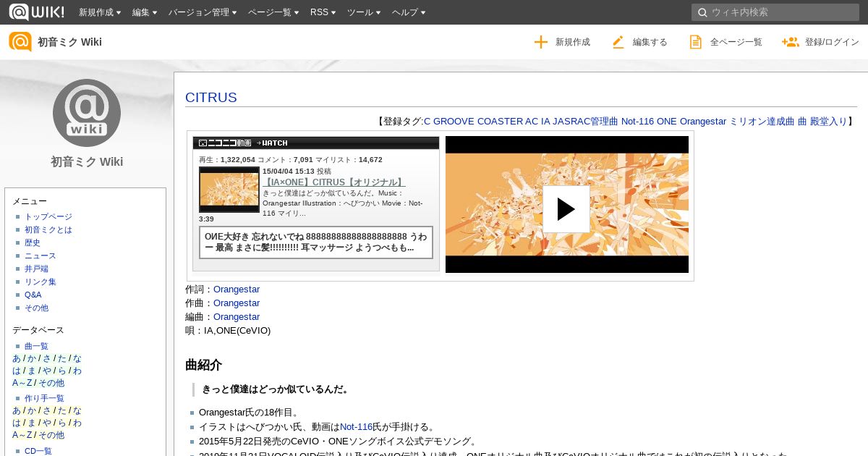
Task: Click the 初音ミク Wiki header title
Action: coord(69,42)
